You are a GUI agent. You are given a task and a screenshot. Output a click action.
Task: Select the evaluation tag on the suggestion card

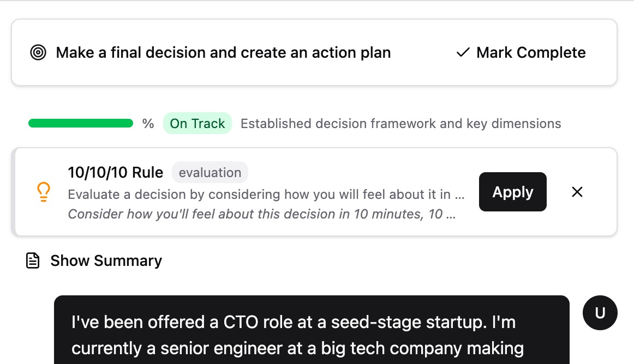point(210,172)
